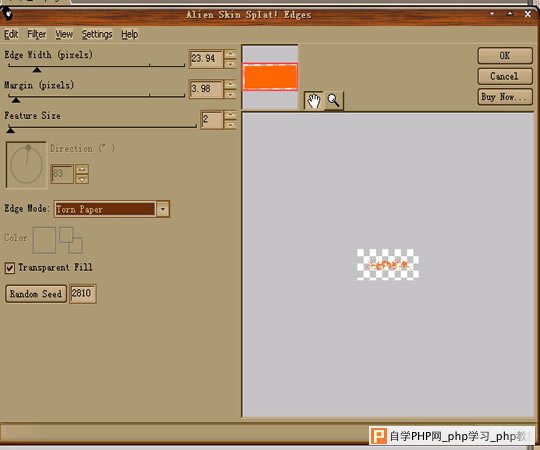Click the Random Seed button
540x450 pixels.
tap(36, 294)
